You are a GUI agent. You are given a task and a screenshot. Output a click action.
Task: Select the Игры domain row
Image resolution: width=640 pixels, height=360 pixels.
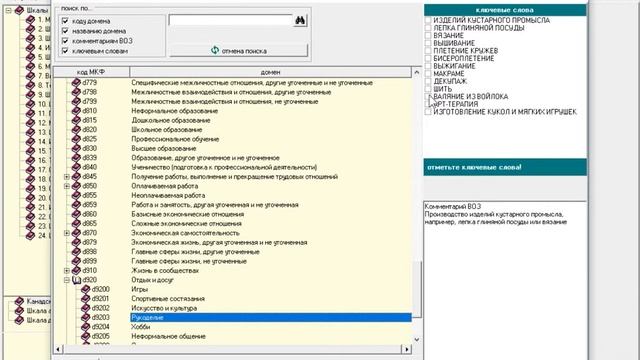point(271,289)
